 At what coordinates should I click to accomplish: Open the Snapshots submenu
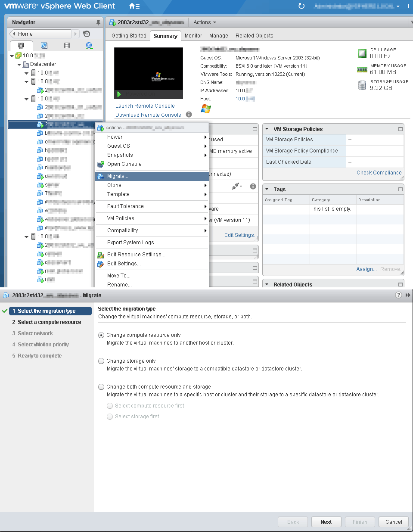coord(152,155)
